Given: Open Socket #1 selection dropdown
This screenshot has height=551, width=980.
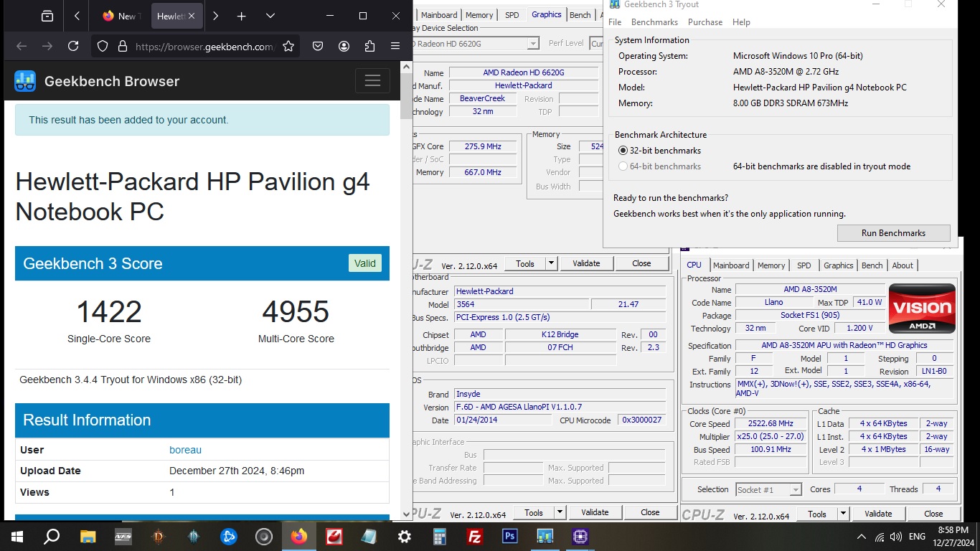Looking at the screenshot, I should (x=768, y=489).
